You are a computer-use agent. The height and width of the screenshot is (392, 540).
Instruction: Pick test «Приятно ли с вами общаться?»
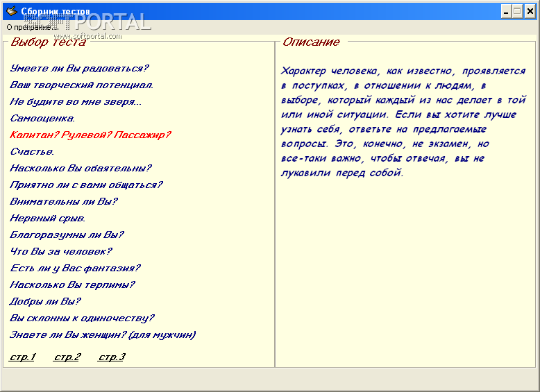pos(86,185)
